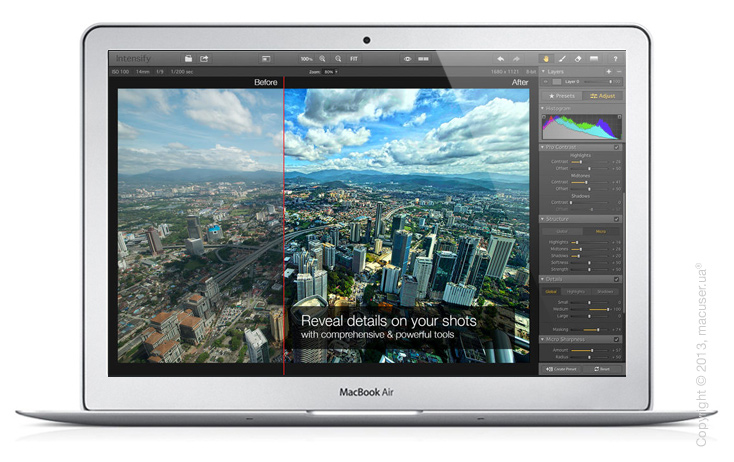734x462 pixels.
Task: Click the Create Preset button
Action: (x=561, y=369)
